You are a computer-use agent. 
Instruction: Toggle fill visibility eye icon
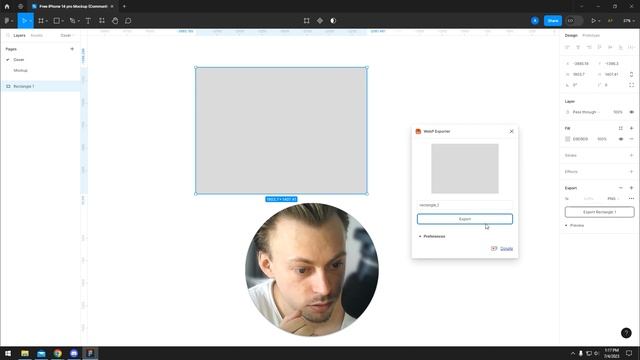coord(620,139)
